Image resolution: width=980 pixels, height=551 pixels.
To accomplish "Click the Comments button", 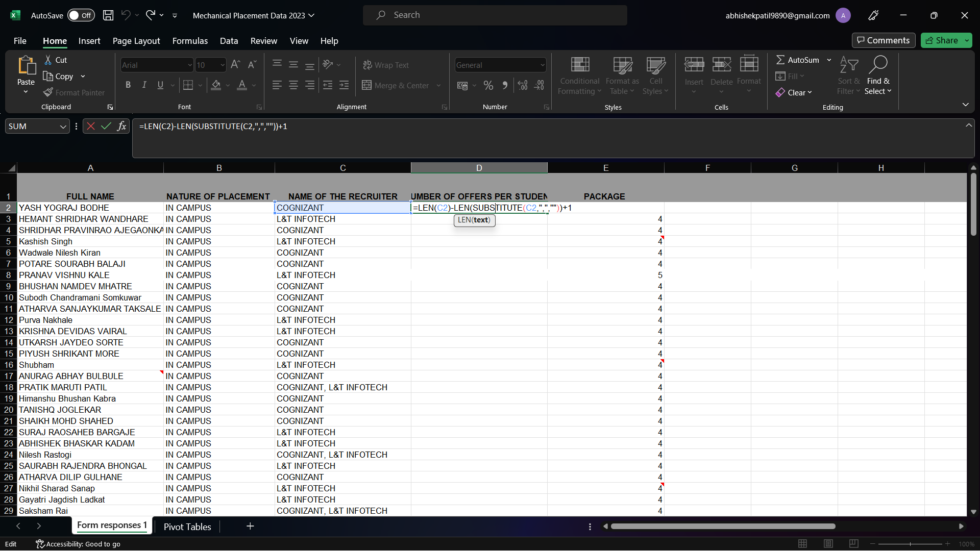I will 883,40.
